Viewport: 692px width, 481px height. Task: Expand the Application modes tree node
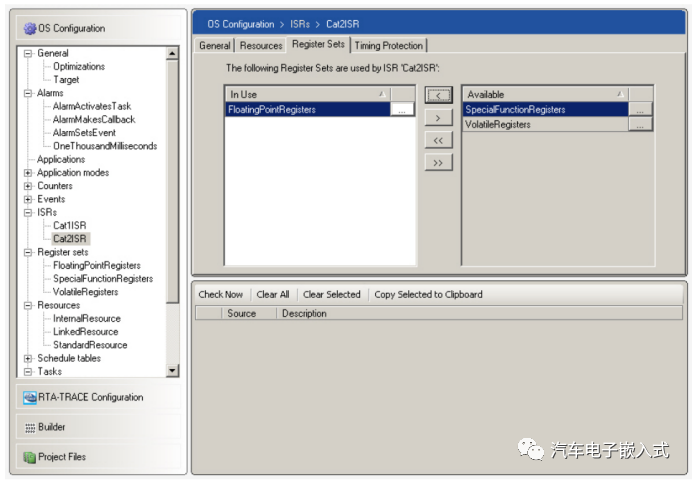pyautogui.click(x=28, y=173)
